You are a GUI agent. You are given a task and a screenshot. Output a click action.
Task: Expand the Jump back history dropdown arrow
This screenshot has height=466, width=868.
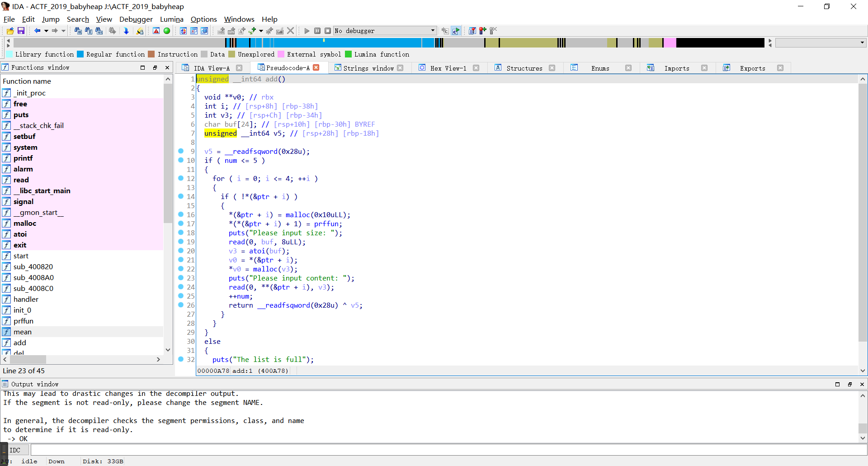pos(46,31)
